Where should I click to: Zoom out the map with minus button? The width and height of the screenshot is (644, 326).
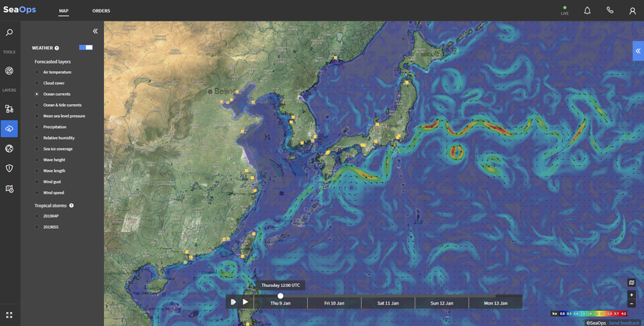632,304
